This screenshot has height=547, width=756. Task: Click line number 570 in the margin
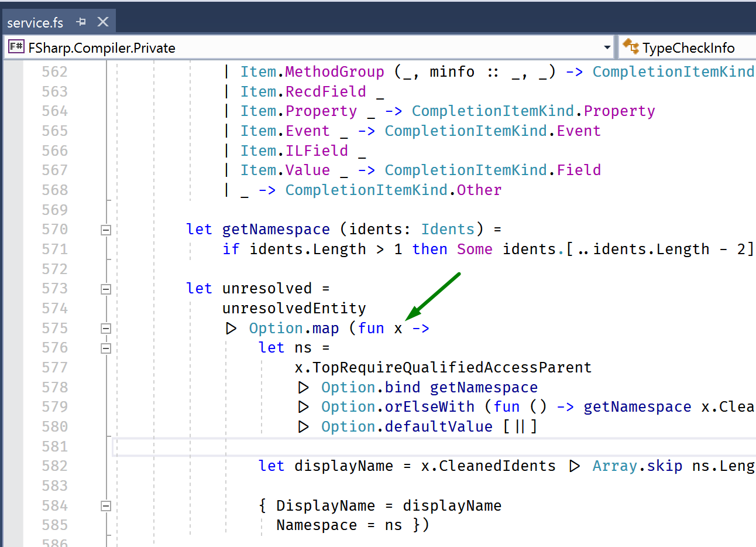pos(54,229)
